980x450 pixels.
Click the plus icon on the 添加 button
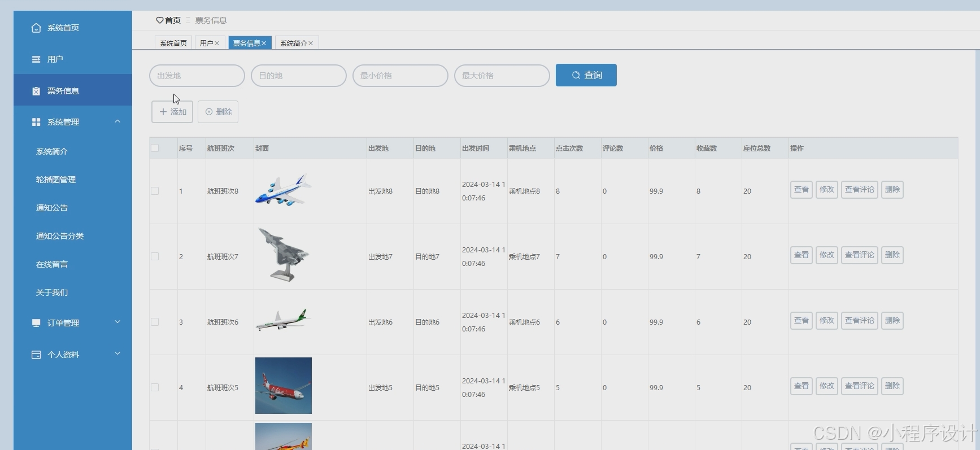163,112
